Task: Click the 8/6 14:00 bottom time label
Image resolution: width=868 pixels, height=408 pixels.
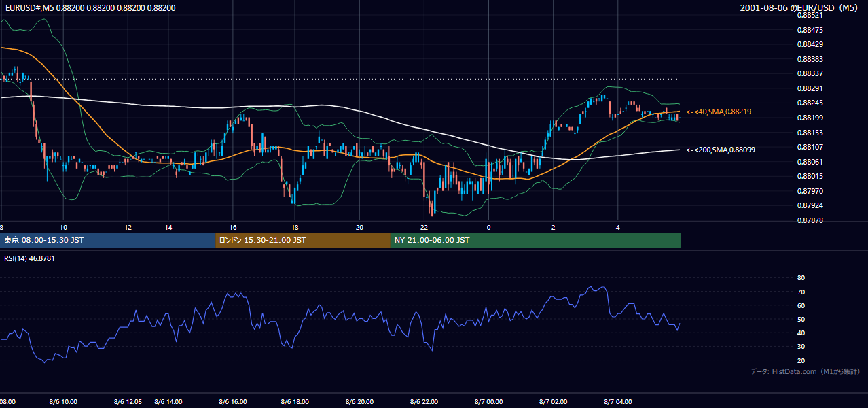Action: [x=168, y=402]
